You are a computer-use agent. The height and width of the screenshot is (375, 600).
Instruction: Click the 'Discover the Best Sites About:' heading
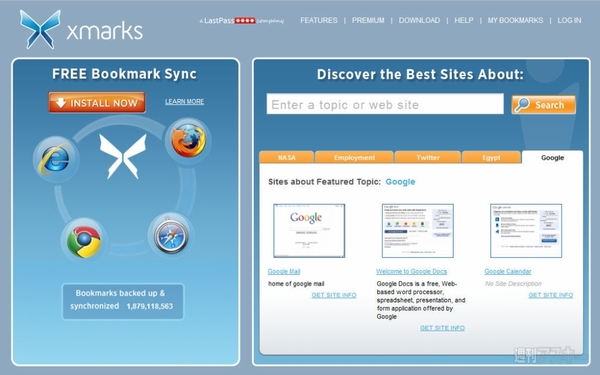[x=420, y=74]
